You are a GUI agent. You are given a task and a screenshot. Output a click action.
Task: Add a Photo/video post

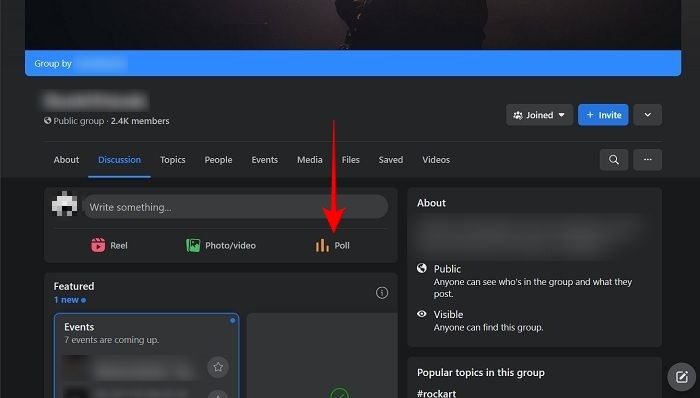click(221, 245)
